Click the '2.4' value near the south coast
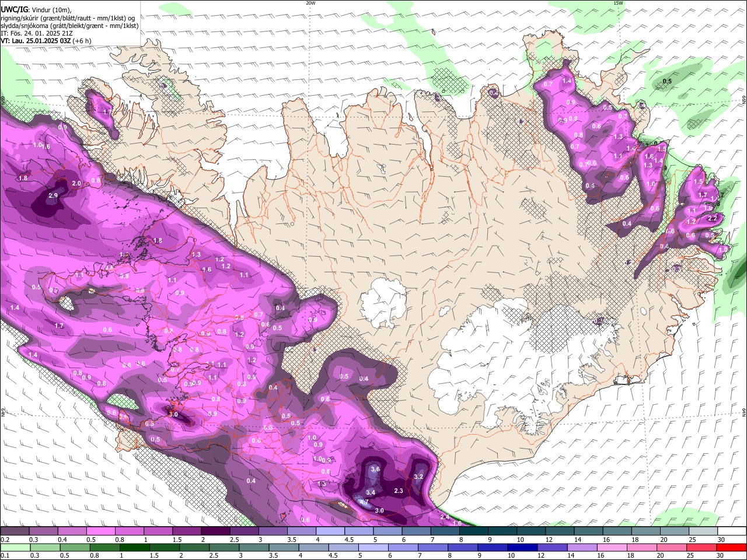Image resolution: width=747 pixels, height=560 pixels. (444, 517)
